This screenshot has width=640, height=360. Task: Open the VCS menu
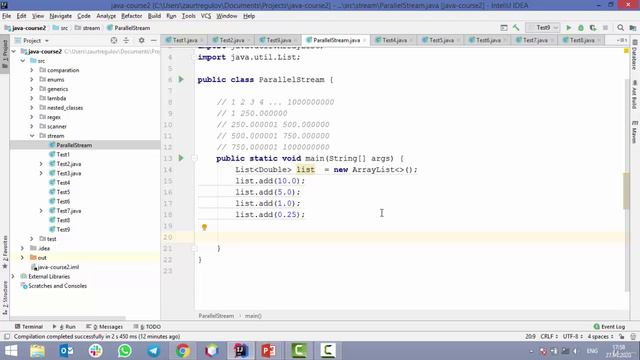pos(206,16)
